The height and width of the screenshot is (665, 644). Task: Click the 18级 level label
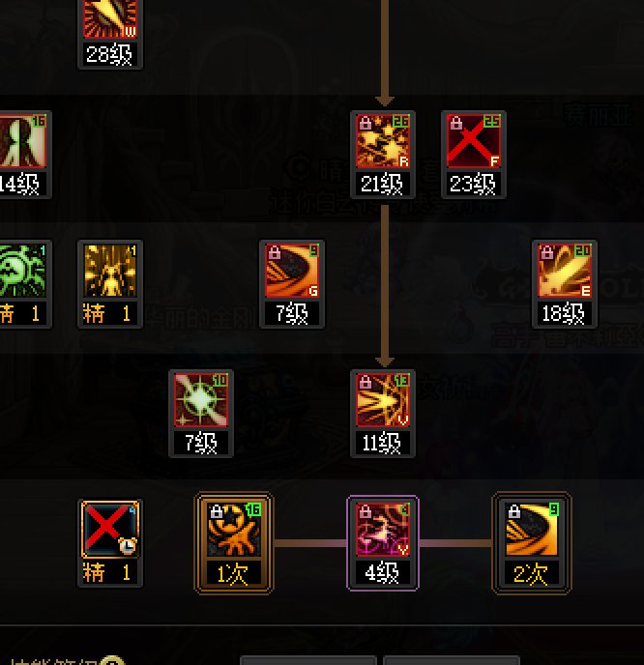click(565, 313)
